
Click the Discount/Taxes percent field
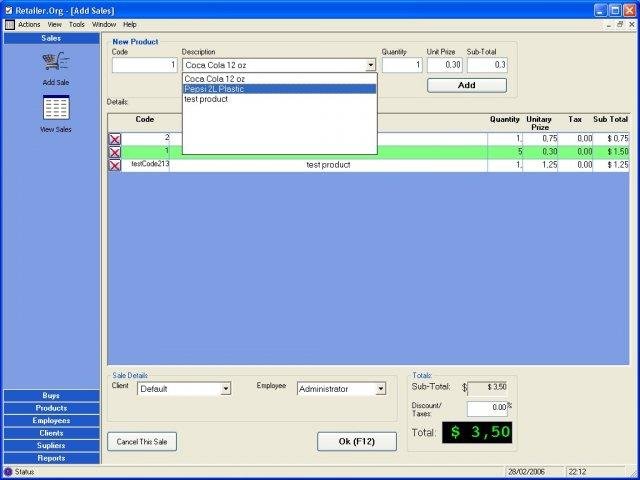tap(487, 409)
